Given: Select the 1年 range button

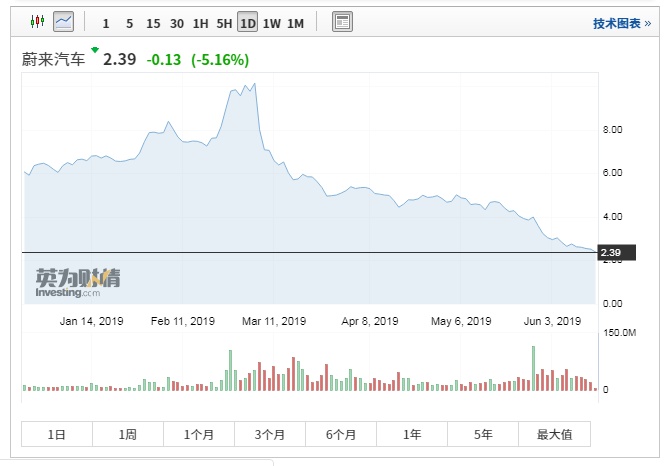Looking at the screenshot, I should (x=412, y=434).
